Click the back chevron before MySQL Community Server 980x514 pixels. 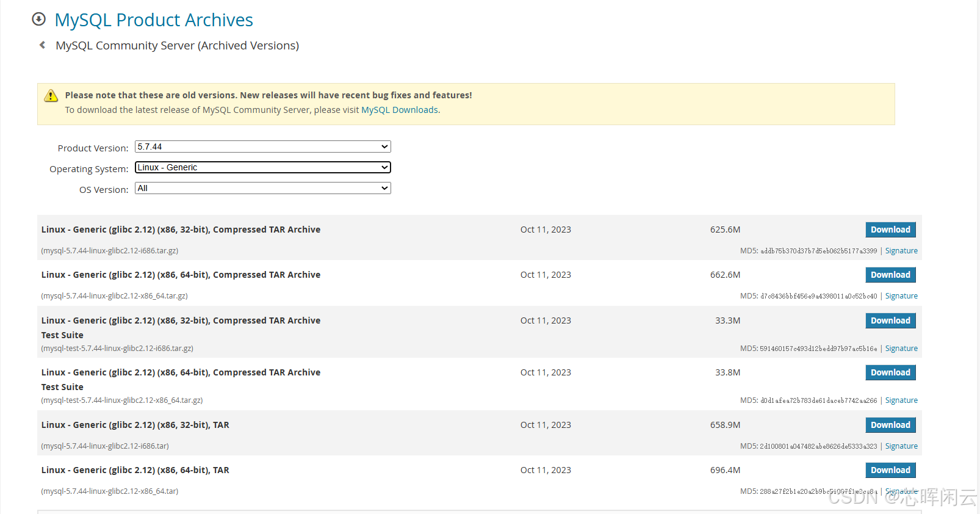pyautogui.click(x=42, y=45)
